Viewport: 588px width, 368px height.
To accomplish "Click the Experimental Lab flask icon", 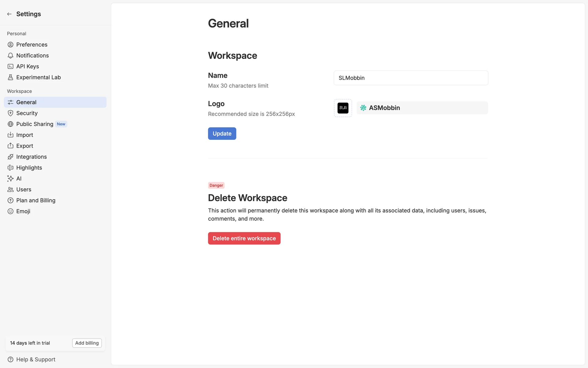I will pyautogui.click(x=10, y=78).
